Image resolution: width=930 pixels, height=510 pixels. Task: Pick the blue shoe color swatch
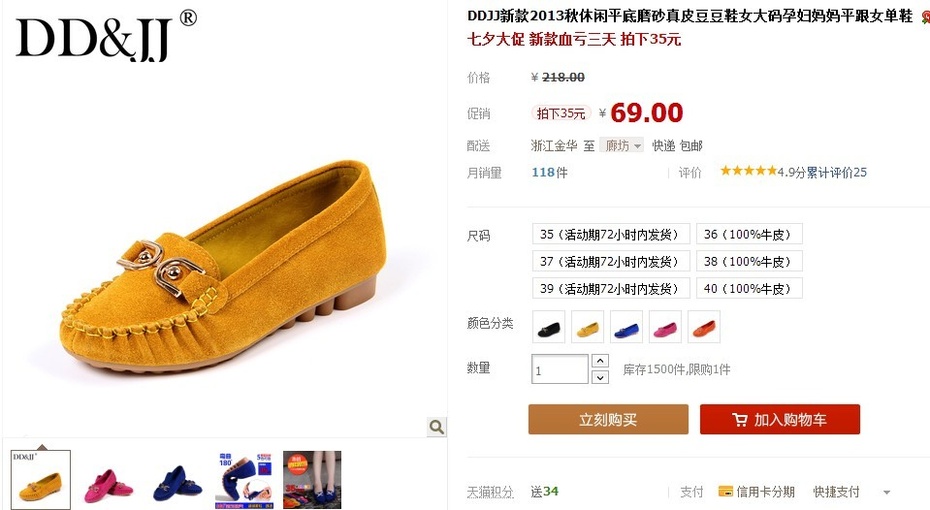(626, 327)
